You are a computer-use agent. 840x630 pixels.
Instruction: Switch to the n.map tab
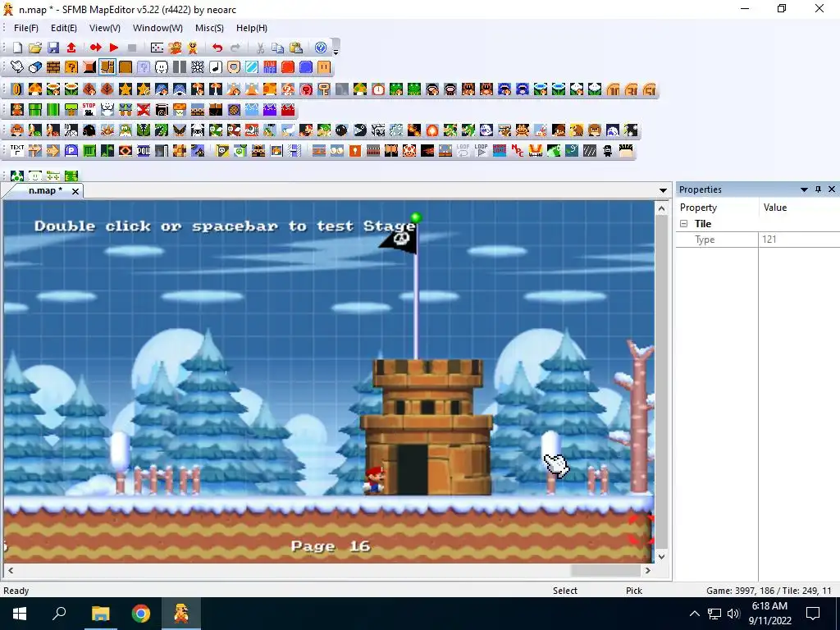[45, 190]
